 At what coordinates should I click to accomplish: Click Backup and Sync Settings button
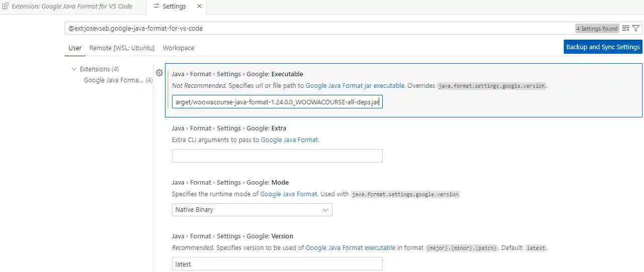click(603, 47)
